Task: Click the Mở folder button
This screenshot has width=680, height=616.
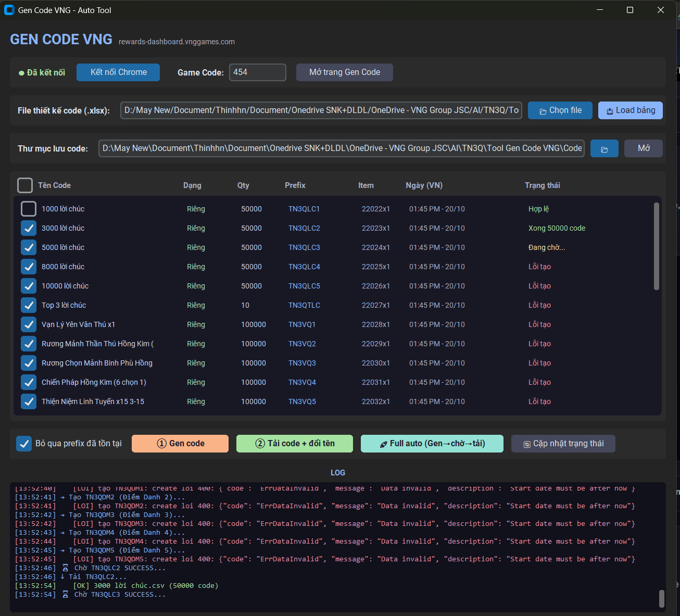Action: click(x=644, y=148)
